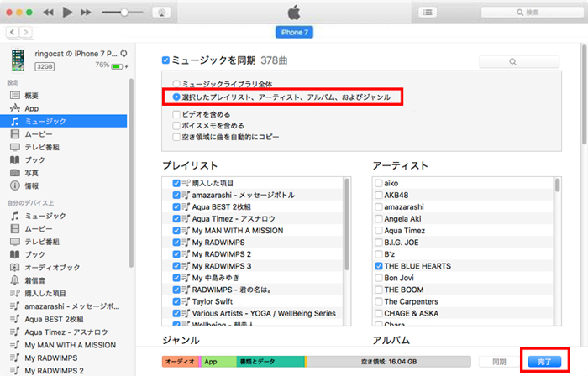The height and width of the screenshot is (376, 588).
Task: Click playlist list scrollbar
Action: click(347, 225)
